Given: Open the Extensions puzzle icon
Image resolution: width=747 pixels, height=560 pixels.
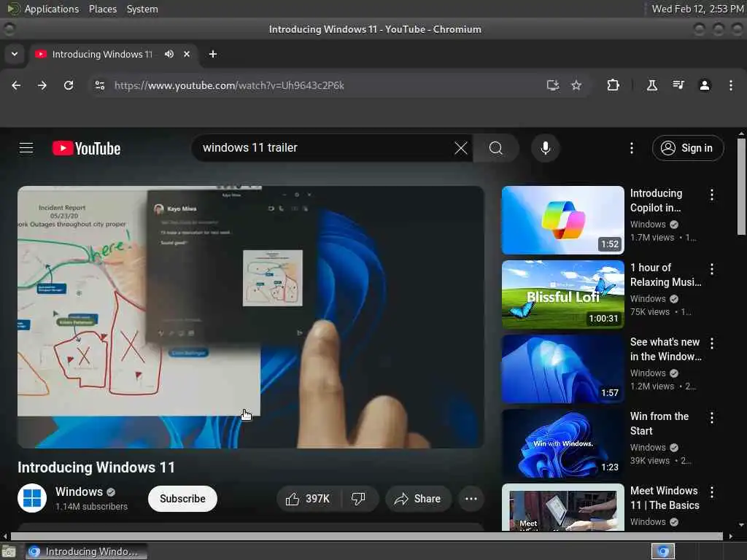Looking at the screenshot, I should (613, 85).
